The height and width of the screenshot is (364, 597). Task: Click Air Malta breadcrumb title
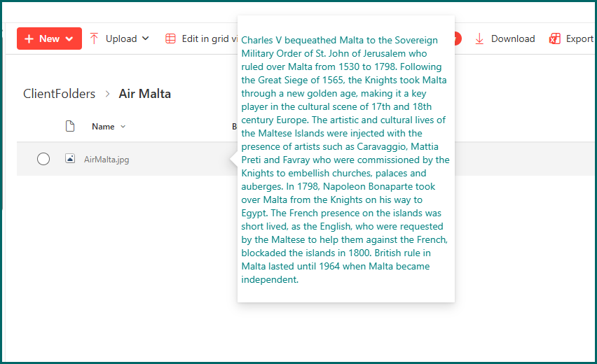coord(144,94)
